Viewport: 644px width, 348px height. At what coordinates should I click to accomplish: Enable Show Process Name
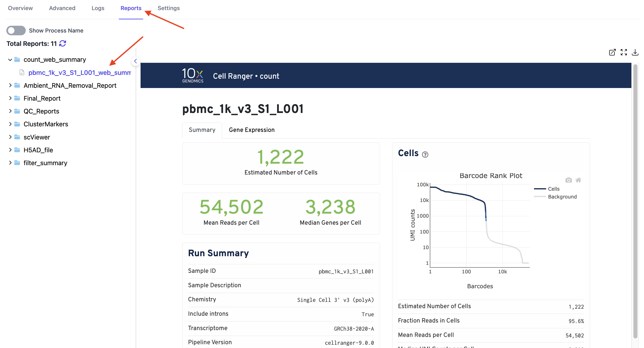click(x=16, y=30)
